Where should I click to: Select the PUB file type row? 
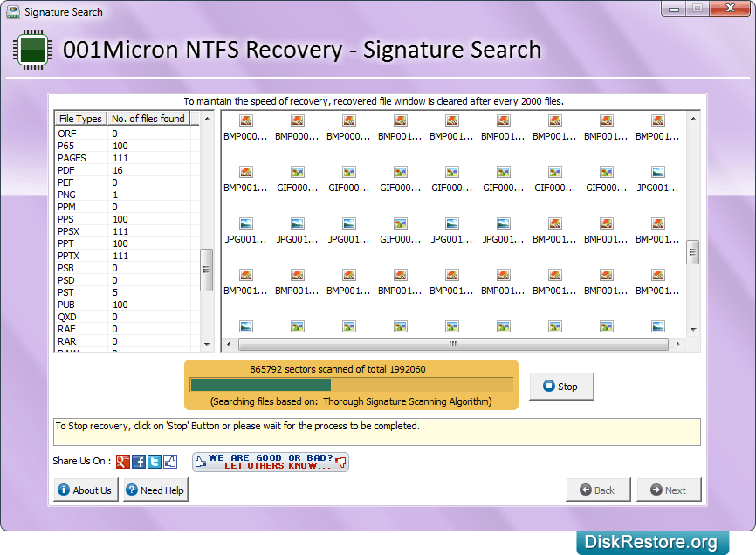coord(127,305)
